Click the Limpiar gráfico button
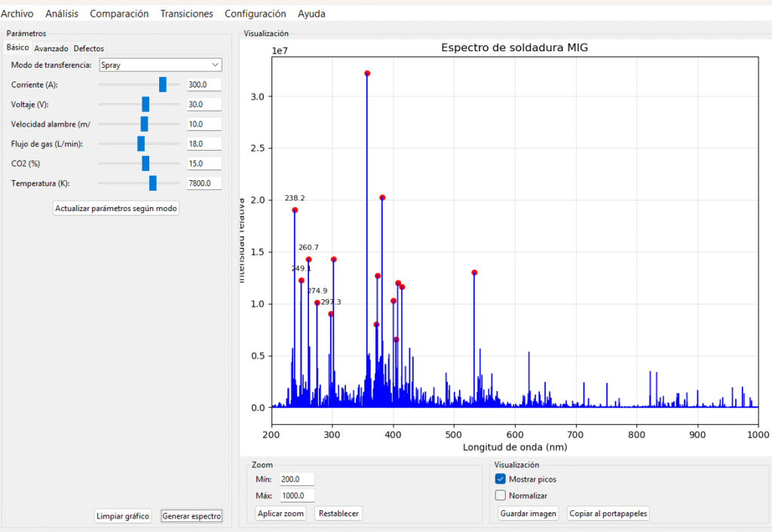Viewport: 772px width, 532px height. pyautogui.click(x=124, y=516)
